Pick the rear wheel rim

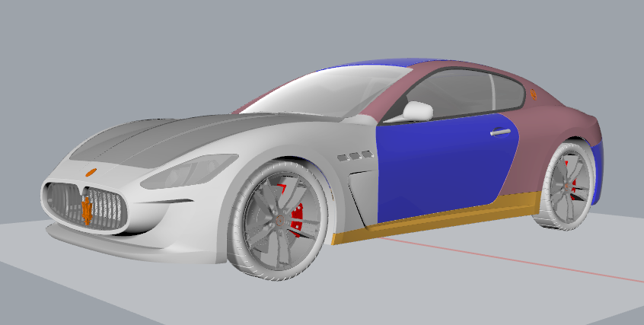(568, 186)
